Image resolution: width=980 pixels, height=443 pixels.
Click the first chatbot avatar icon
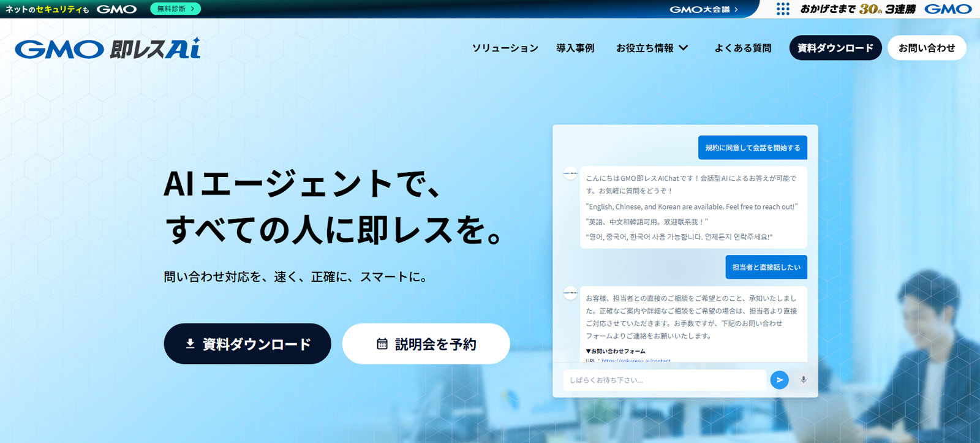[570, 173]
